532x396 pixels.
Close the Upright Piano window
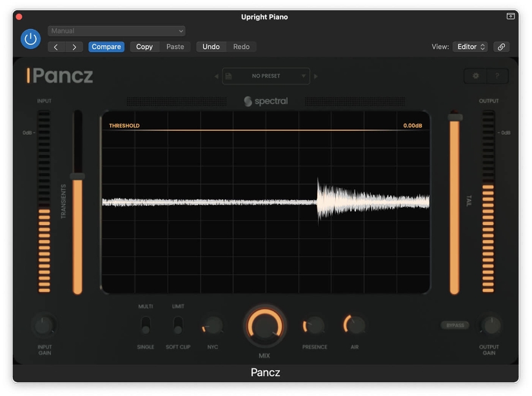[19, 17]
